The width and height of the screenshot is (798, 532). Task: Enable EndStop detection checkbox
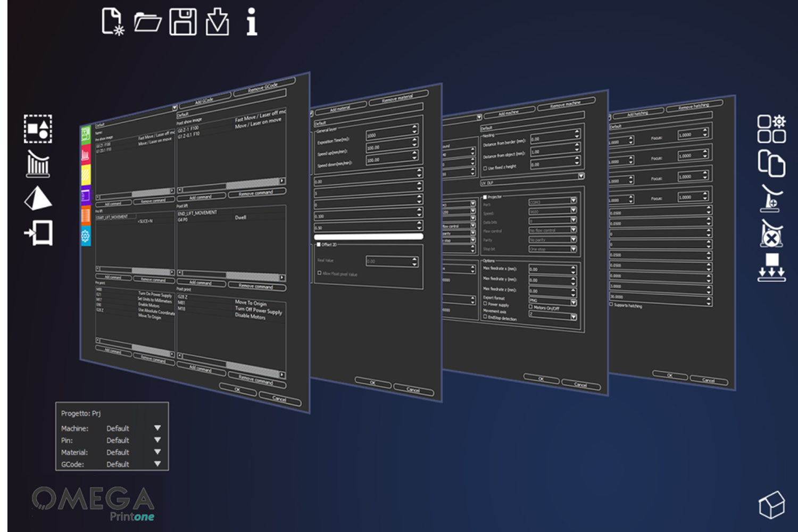pyautogui.click(x=485, y=317)
